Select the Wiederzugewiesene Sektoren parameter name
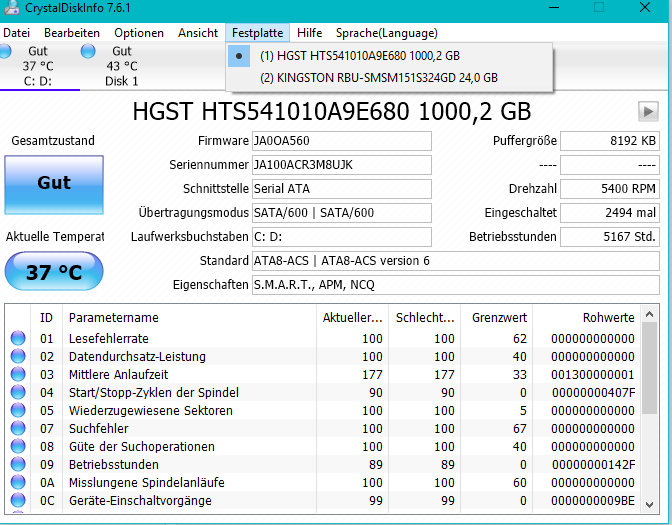The image size is (672, 525). coord(151,411)
